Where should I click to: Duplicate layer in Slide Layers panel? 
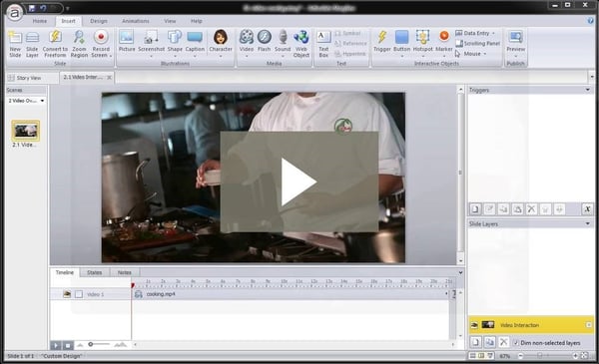(x=489, y=342)
